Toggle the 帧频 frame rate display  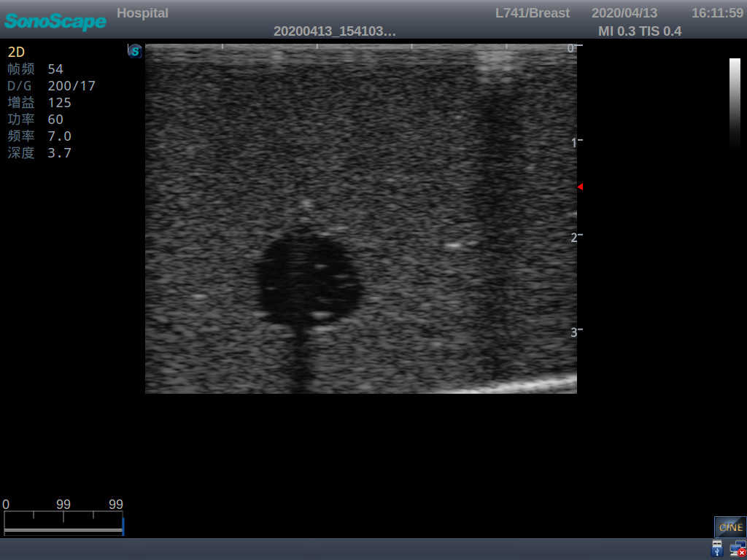click(21, 69)
